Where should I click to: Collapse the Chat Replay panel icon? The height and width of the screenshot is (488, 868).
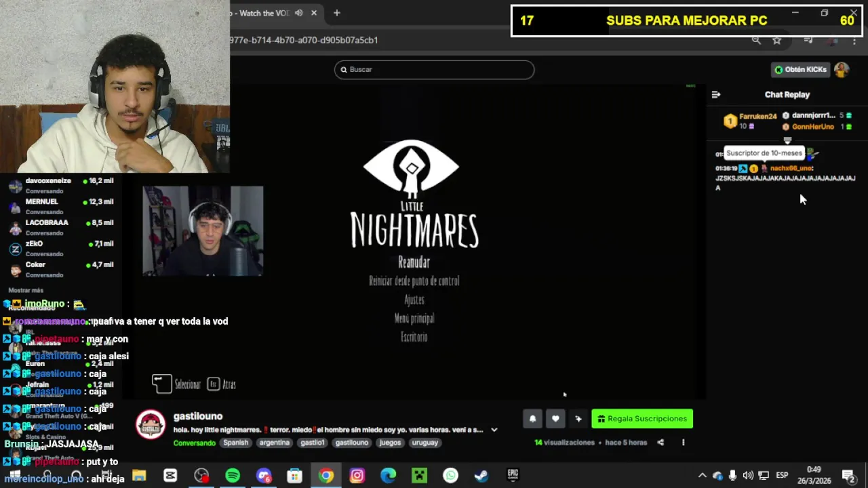tap(716, 95)
